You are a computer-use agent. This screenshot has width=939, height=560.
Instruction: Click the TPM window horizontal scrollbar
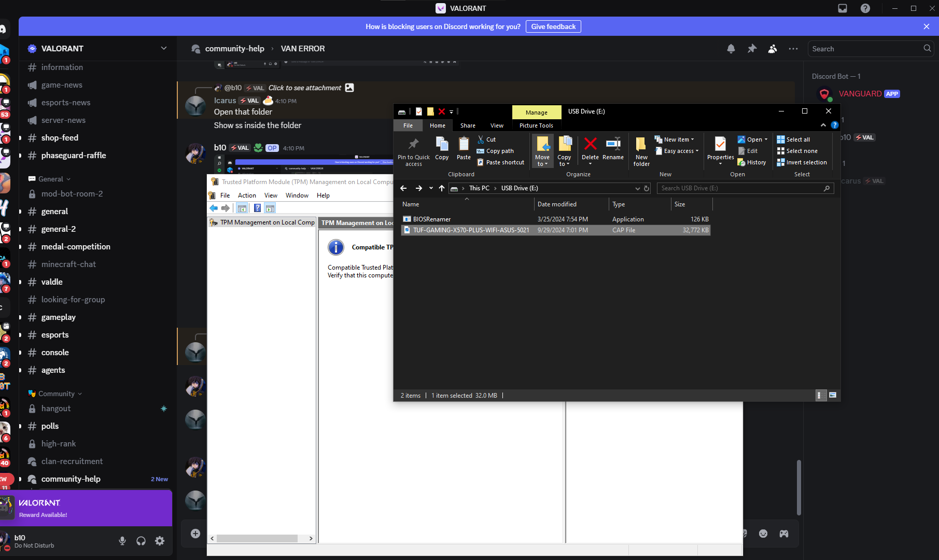coord(257,538)
